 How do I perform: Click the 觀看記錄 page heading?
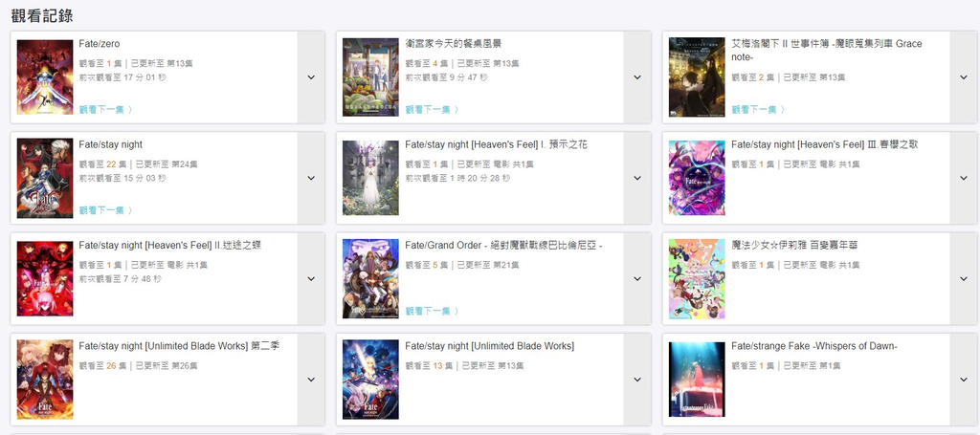click(42, 15)
